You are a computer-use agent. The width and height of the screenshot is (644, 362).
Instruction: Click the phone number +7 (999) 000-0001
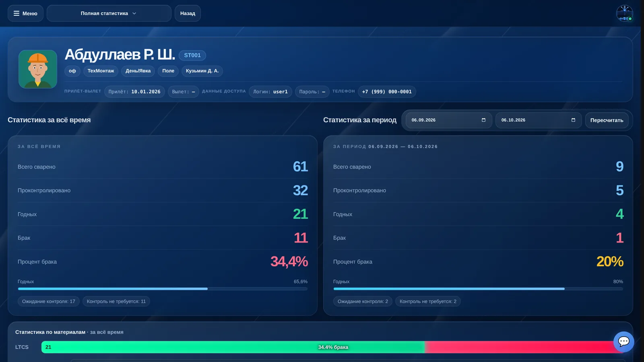point(387,92)
